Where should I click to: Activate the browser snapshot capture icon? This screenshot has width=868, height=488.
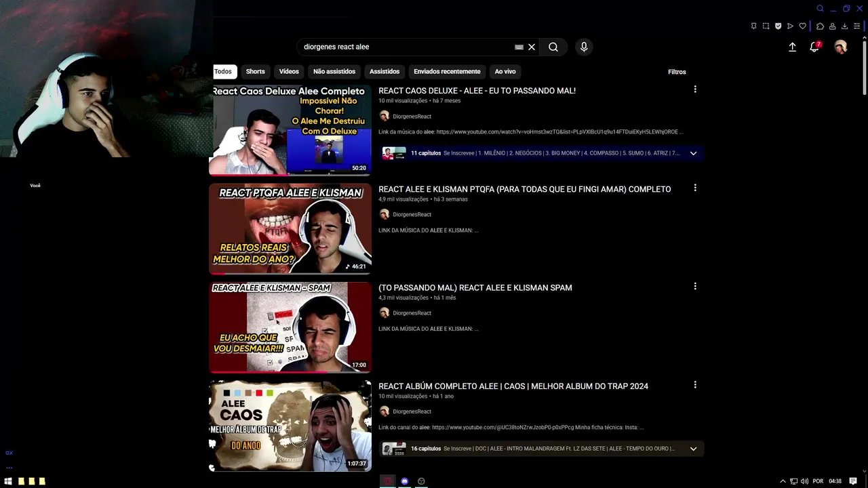pos(766,26)
